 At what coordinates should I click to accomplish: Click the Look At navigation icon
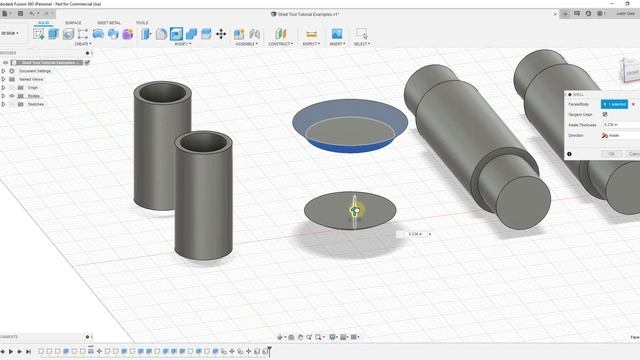[x=291, y=337]
